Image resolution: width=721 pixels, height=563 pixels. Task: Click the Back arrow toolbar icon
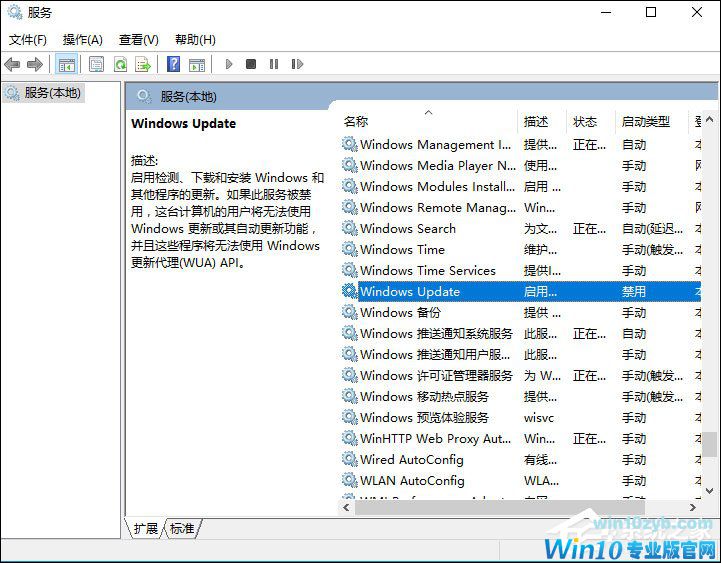point(12,64)
